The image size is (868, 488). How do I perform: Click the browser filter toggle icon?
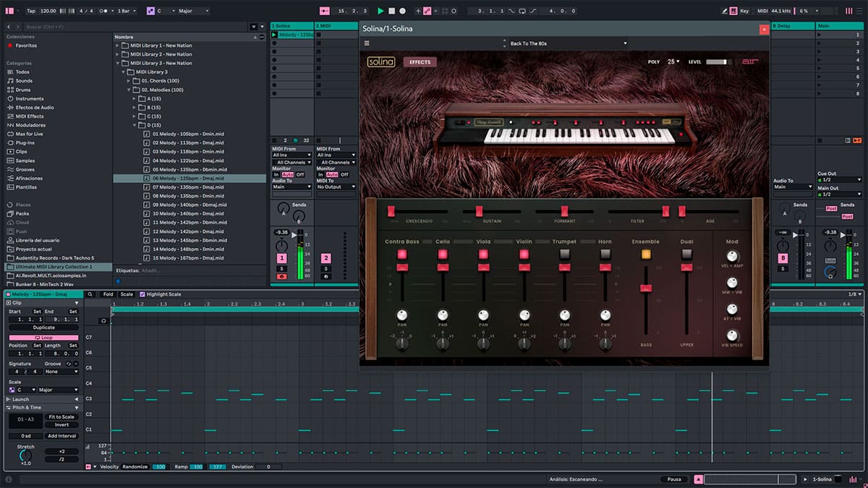coord(252,27)
